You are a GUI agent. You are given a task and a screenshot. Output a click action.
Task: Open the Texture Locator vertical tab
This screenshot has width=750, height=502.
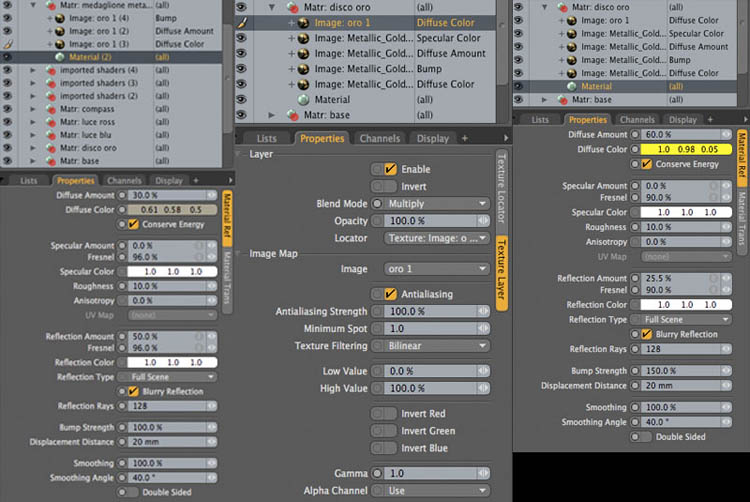pyautogui.click(x=501, y=188)
